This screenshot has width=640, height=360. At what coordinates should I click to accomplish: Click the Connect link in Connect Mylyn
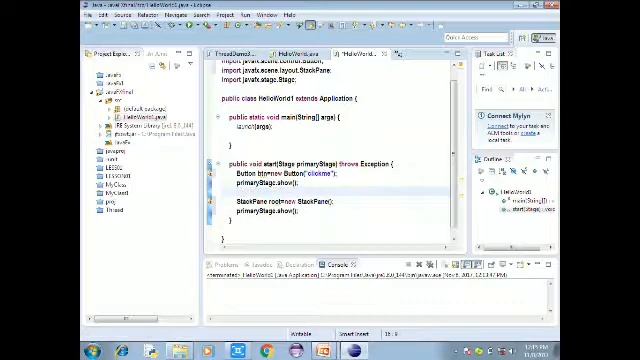[497, 126]
